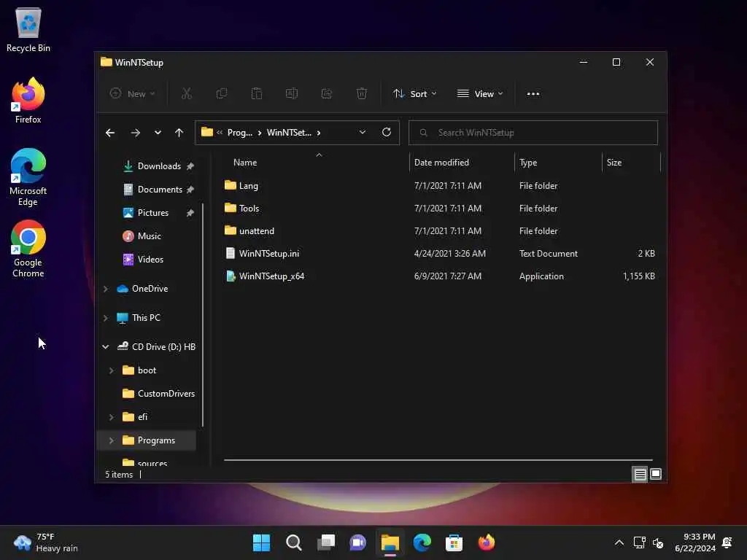Click the WinNTSet... breadcrumb segment
747x560 pixels.
tap(289, 133)
